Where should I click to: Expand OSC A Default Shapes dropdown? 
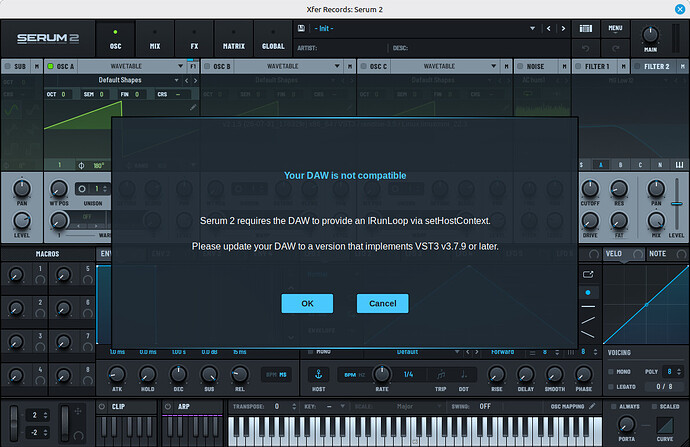point(176,80)
